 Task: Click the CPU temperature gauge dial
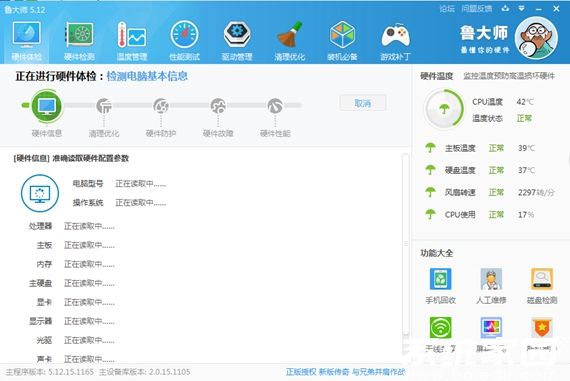point(444,109)
